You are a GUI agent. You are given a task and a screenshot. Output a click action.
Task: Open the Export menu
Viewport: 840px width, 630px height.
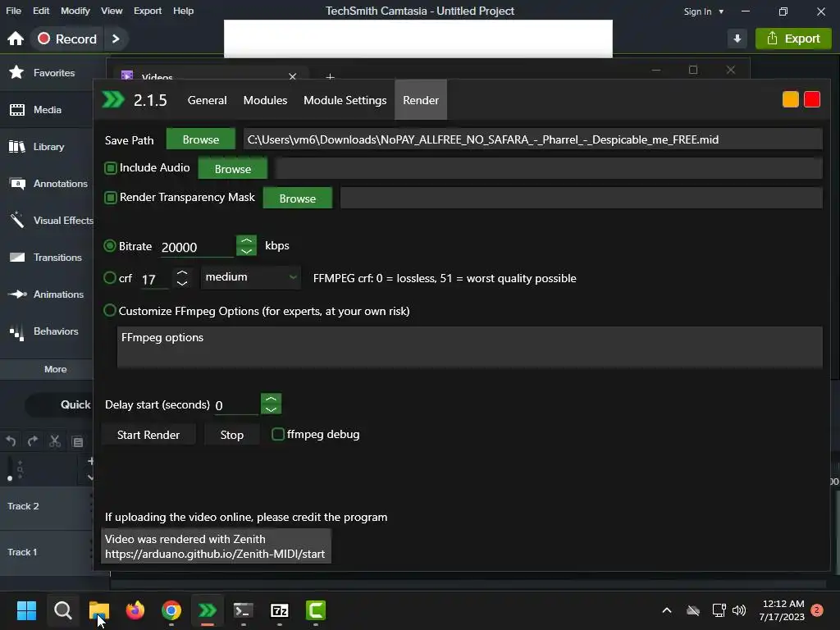[x=148, y=11]
